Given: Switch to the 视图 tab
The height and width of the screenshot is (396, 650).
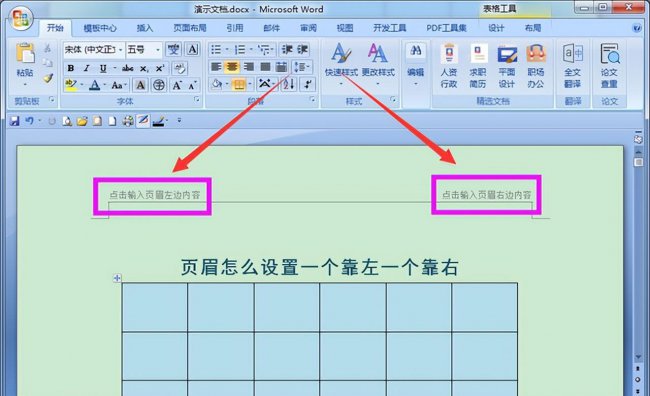Looking at the screenshot, I should pyautogui.click(x=345, y=28).
